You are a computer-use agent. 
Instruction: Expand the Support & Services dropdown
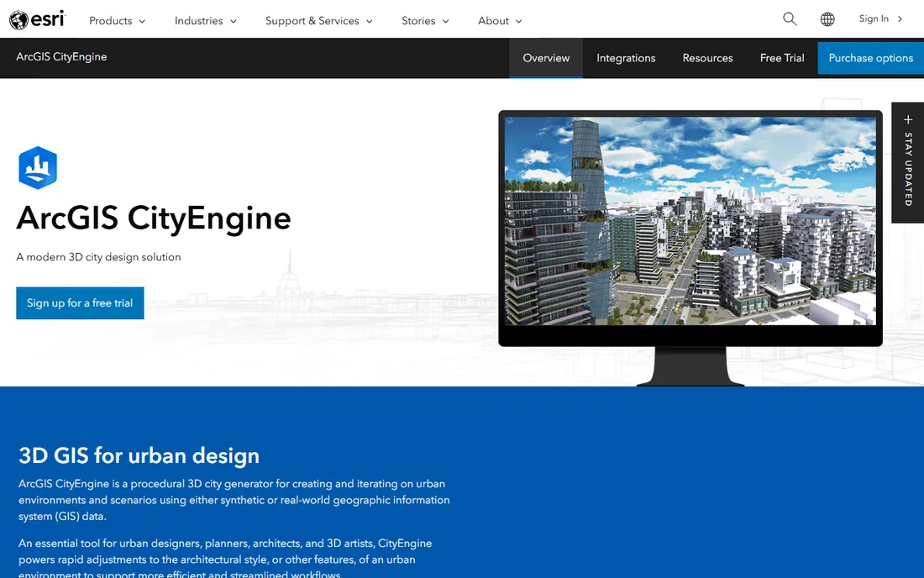[319, 21]
